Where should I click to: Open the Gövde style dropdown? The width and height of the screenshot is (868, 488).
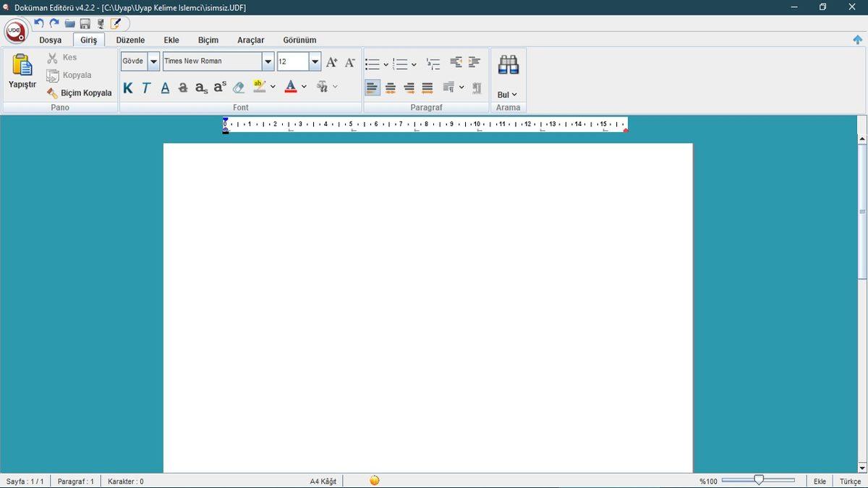click(x=153, y=61)
